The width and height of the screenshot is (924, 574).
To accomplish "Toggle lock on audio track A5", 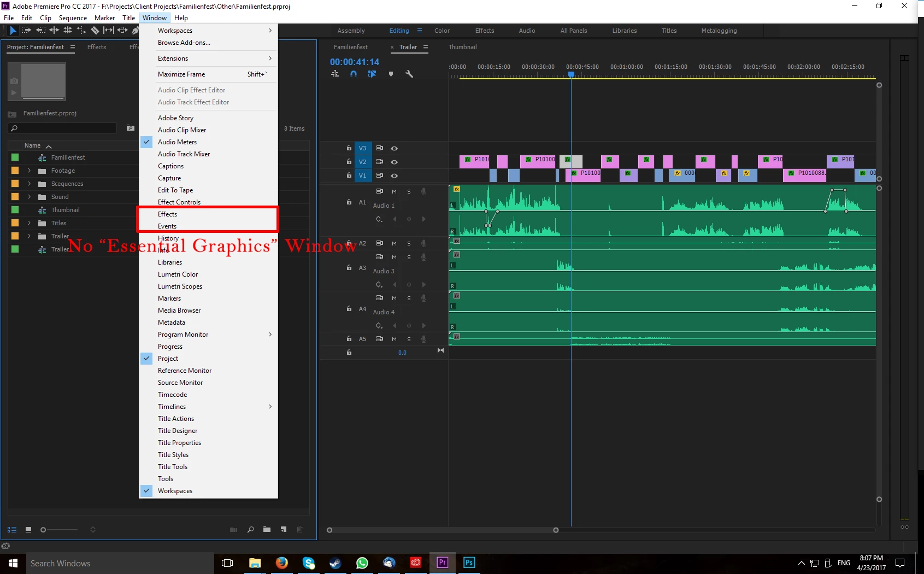I will [349, 339].
